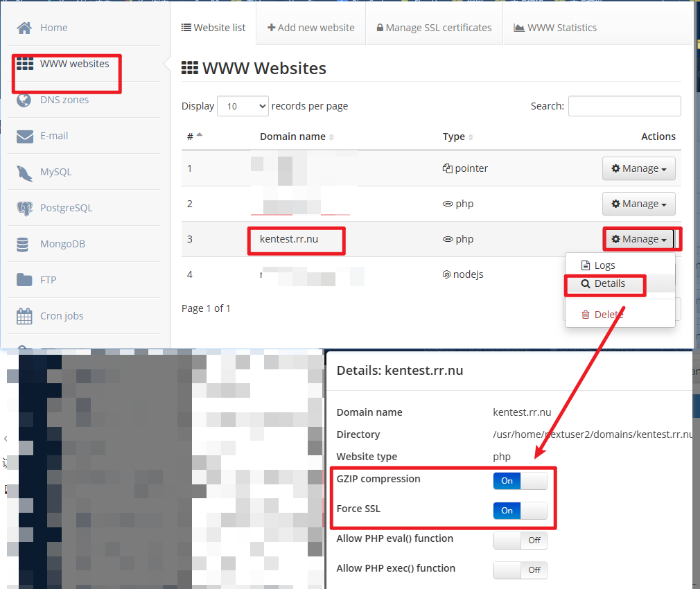Open MongoDB database icon

point(24,244)
